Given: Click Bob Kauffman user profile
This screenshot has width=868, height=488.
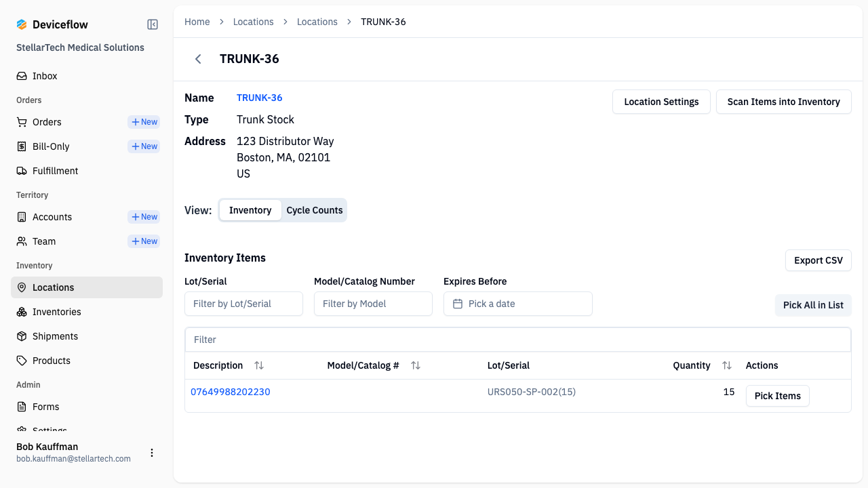Looking at the screenshot, I should click(x=73, y=453).
